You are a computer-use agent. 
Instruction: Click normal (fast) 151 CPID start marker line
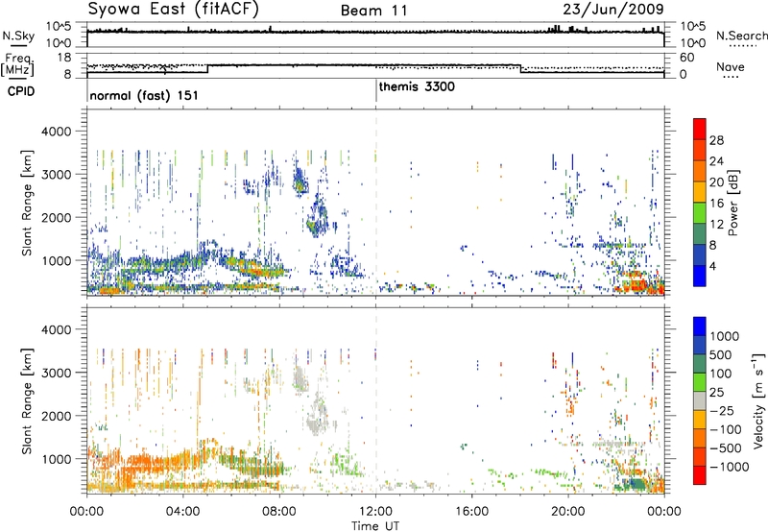pos(87,90)
